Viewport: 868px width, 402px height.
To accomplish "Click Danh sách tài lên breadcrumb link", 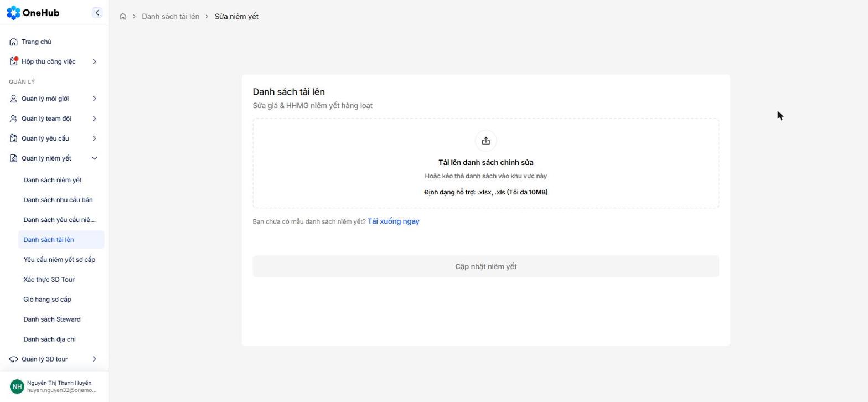I will 170,17.
